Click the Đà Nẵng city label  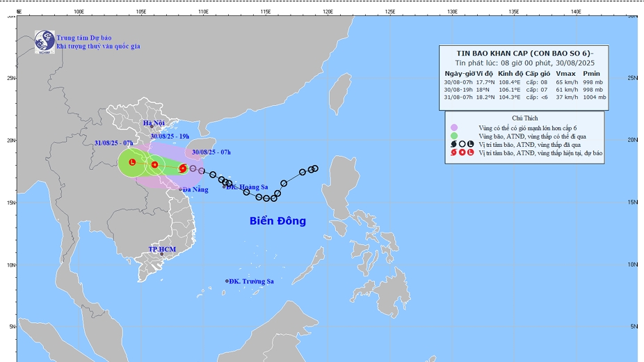tap(196, 189)
